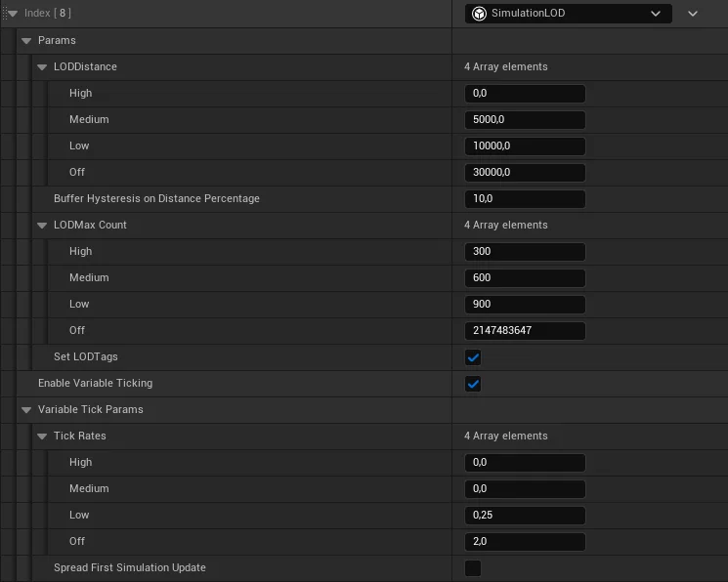Uncheck the Set LODTags checkbox
The height and width of the screenshot is (582, 728).
[473, 357]
